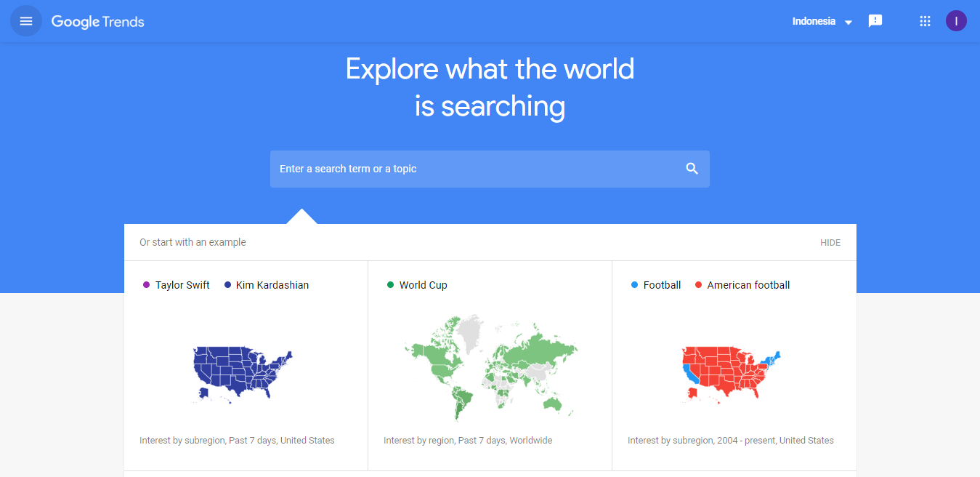
Task: Open the purple account avatar
Action: 956,21
